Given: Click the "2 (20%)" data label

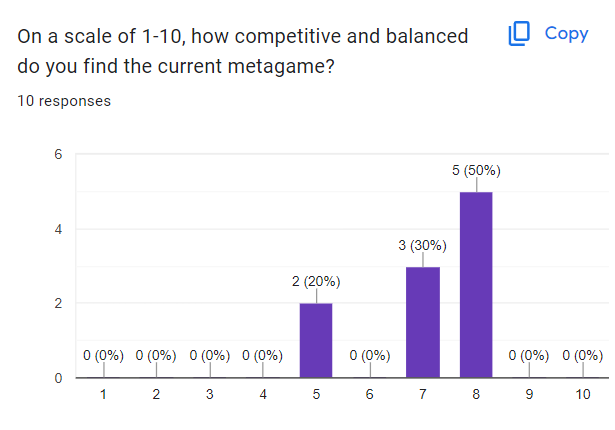Looking at the screenshot, I should 316,282.
